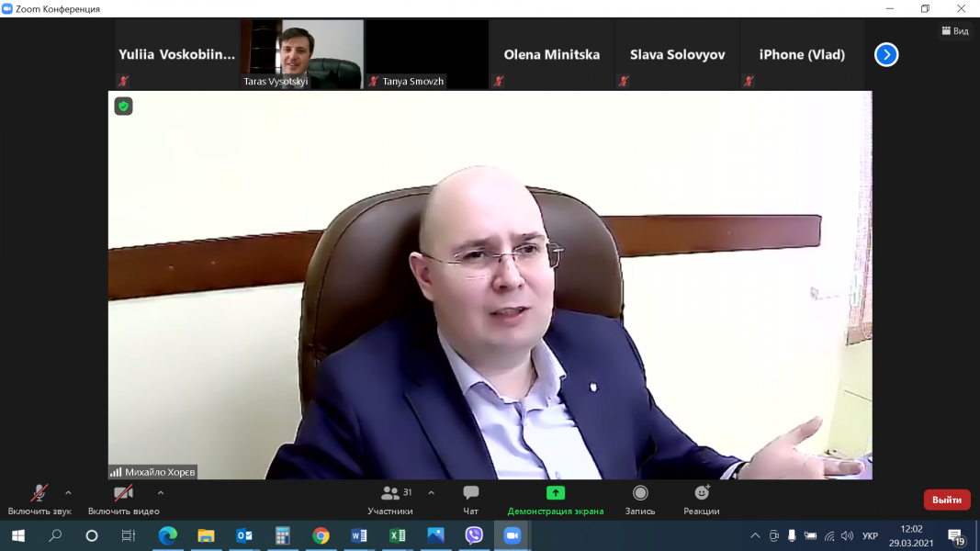Expand video options arrow beside the camera
This screenshot has height=551, width=980.
pos(161,493)
